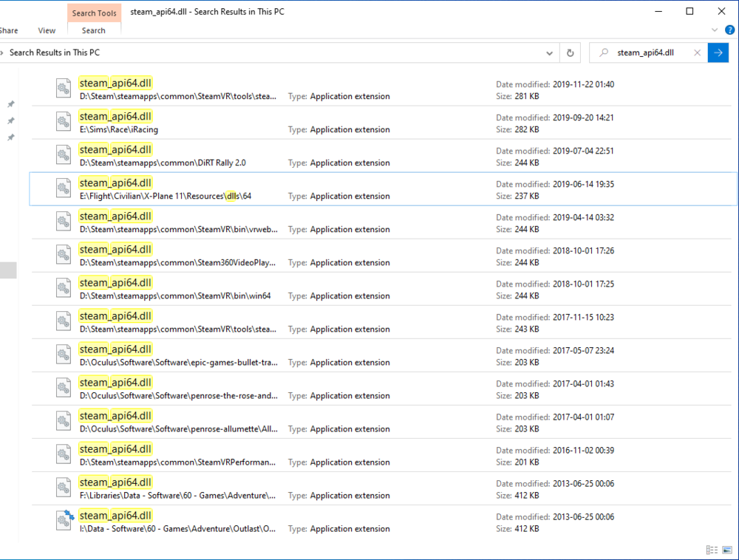Click the Search Results in This PC breadcrumb
739x560 pixels.
(x=55, y=52)
